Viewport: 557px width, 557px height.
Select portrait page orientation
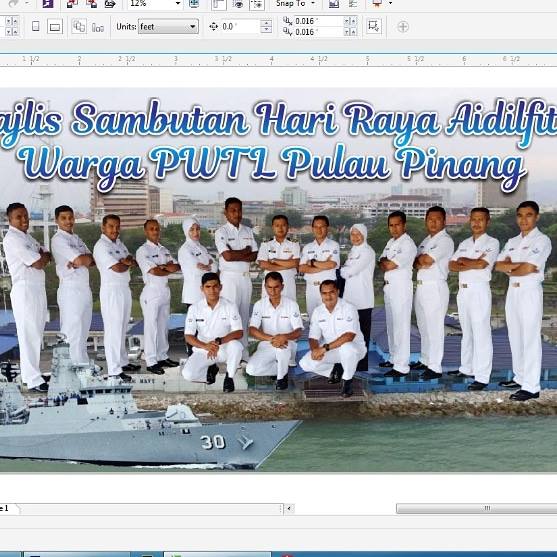click(36, 27)
